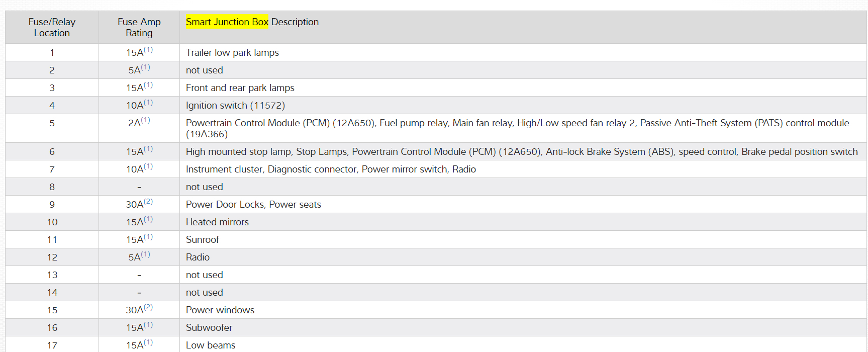Click the Subwoofer description text
868x352 pixels.
209,328
